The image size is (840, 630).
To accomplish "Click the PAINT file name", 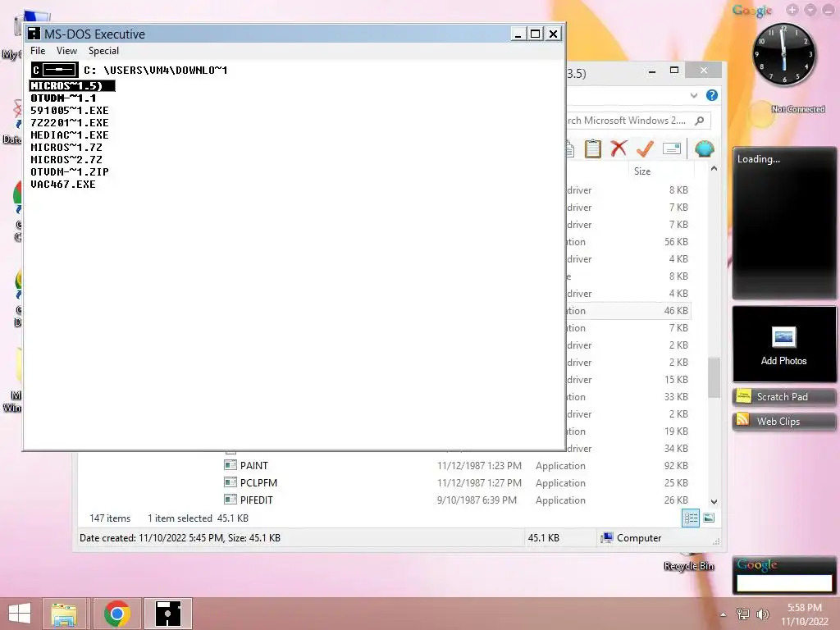I will 254,466.
